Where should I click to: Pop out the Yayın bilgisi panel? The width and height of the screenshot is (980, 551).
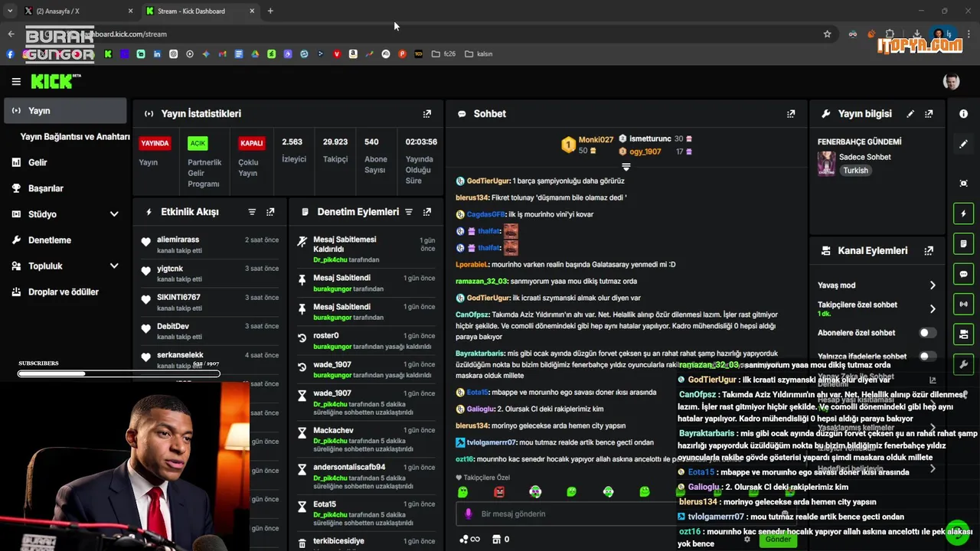929,113
